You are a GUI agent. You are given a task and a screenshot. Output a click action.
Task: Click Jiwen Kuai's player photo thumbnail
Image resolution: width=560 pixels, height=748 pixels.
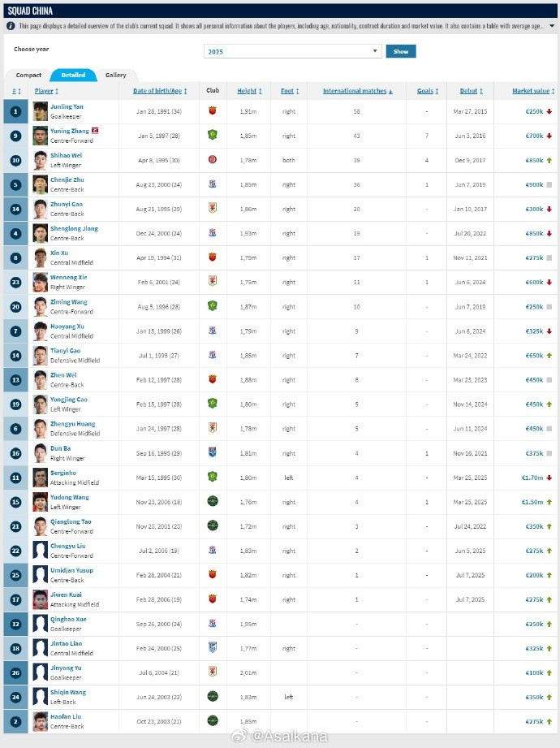click(x=40, y=599)
